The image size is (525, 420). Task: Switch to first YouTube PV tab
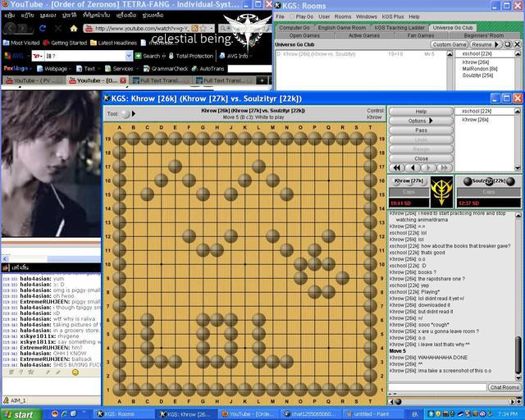[x=34, y=80]
